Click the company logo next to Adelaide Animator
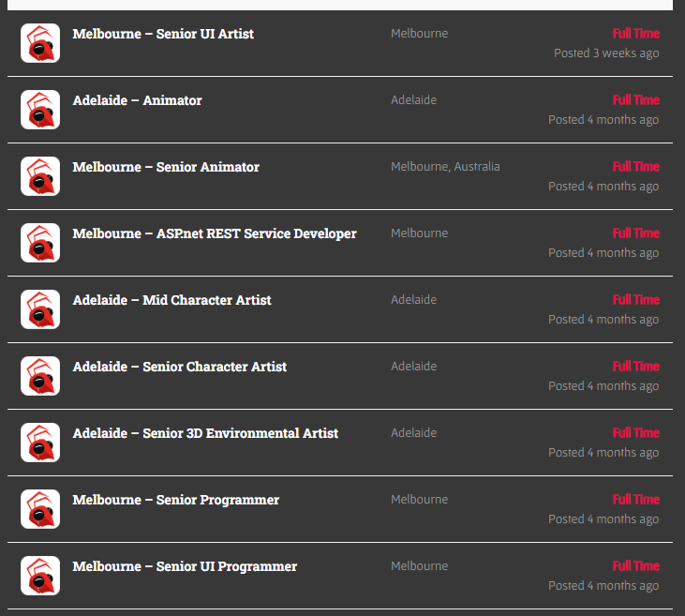685x616 pixels. point(40,110)
